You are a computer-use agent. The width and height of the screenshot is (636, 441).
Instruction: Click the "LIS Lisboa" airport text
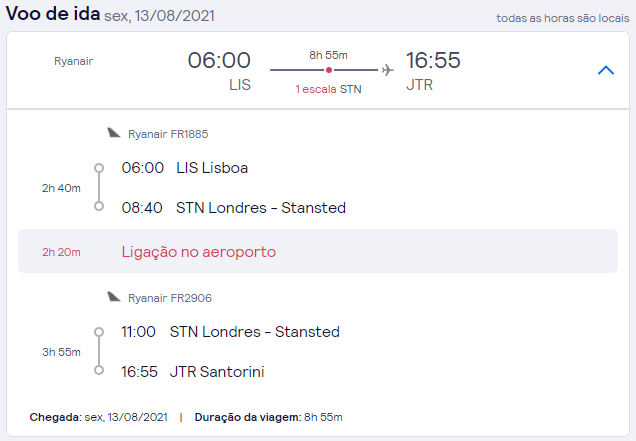tap(212, 168)
